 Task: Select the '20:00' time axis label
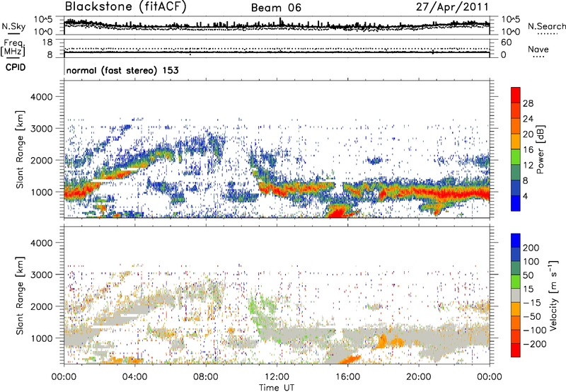[419, 377]
